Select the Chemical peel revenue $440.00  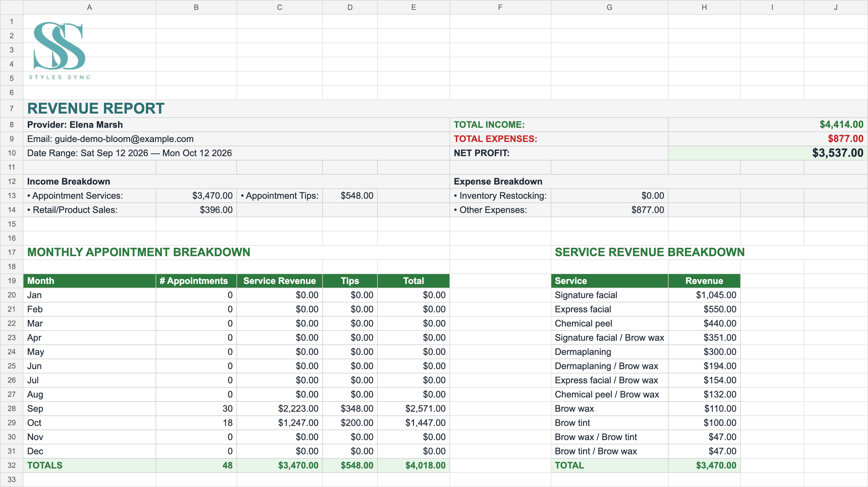click(x=704, y=323)
